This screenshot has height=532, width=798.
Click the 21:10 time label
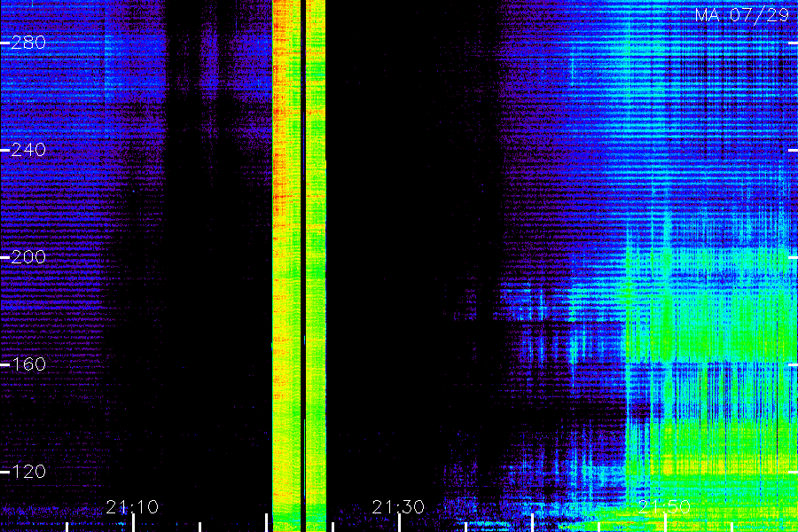click(132, 507)
